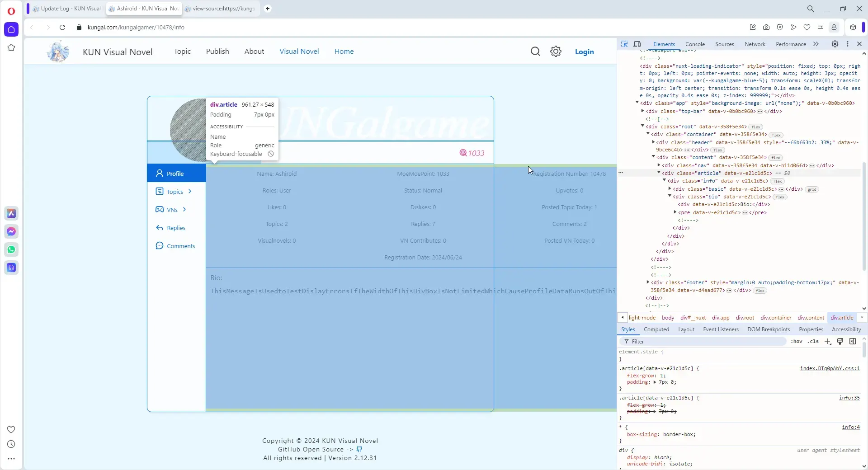Screen dimensions: 868x470
Task: Open the Event Listeners tab
Action: [x=721, y=329]
